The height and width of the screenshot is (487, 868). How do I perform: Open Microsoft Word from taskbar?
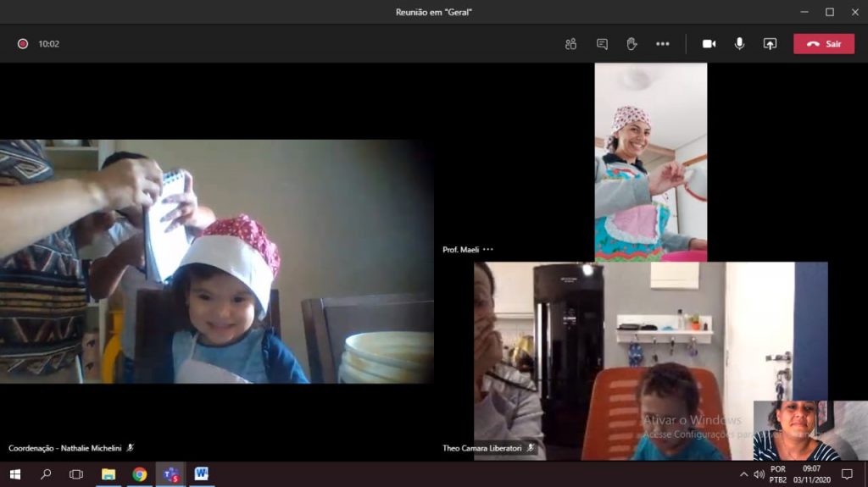201,474
